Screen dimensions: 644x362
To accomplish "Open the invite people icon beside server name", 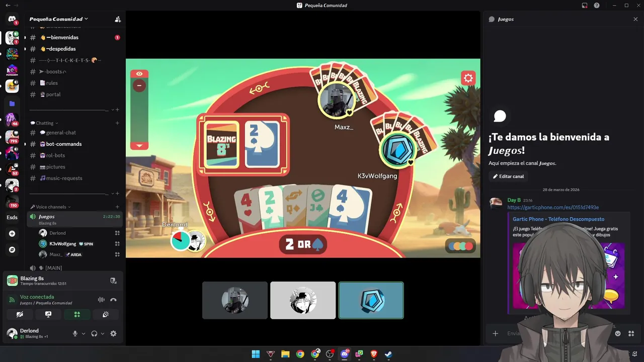I will [x=118, y=19].
